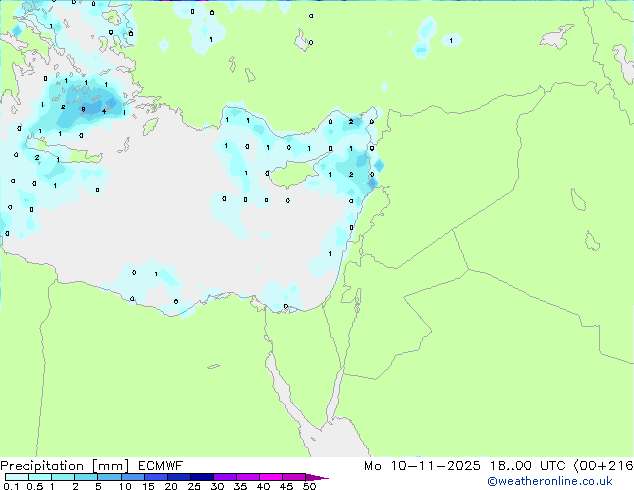Screen dimensions: 634x490
Task: Click the '18..00 UTC' time label
Action: (x=528, y=466)
